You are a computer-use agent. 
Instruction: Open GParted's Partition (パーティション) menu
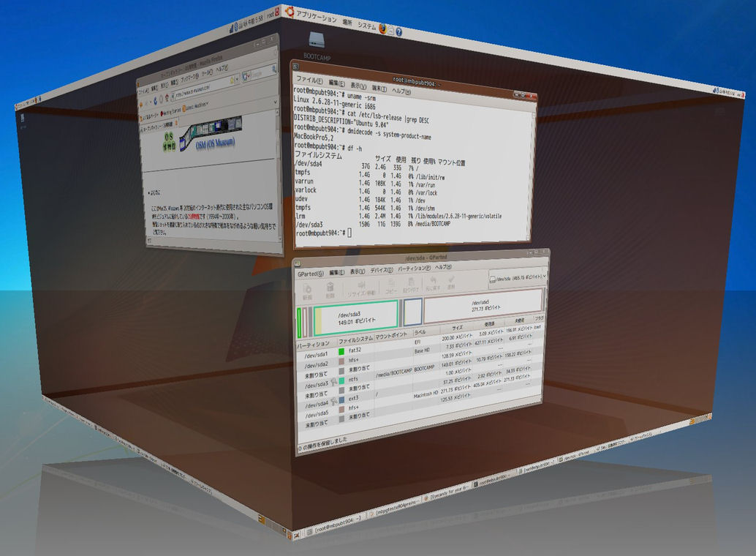pos(414,268)
